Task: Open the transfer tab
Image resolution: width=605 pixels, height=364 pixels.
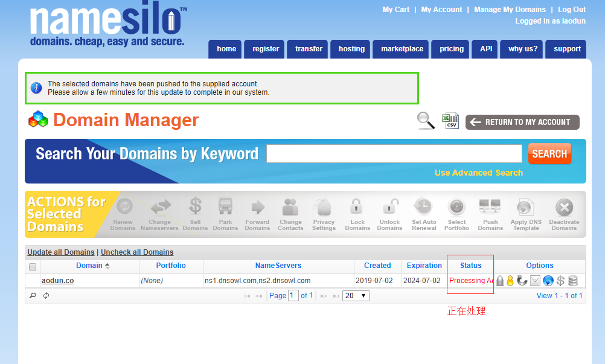Action: 308,49
